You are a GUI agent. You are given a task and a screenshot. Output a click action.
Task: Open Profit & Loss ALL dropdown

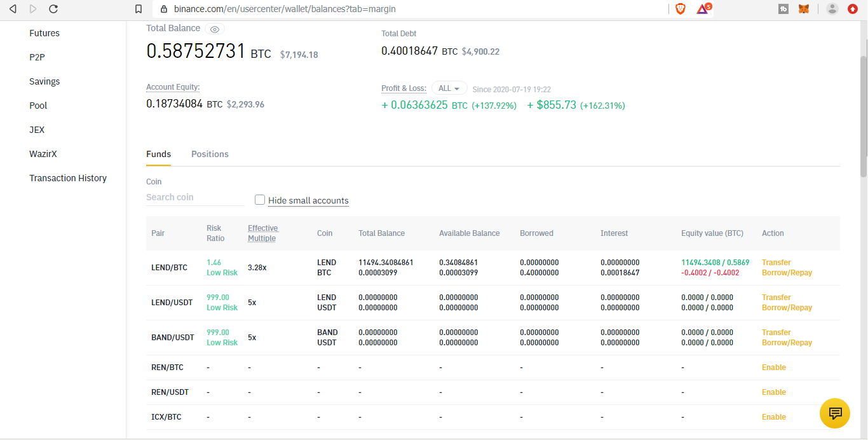[x=449, y=88]
